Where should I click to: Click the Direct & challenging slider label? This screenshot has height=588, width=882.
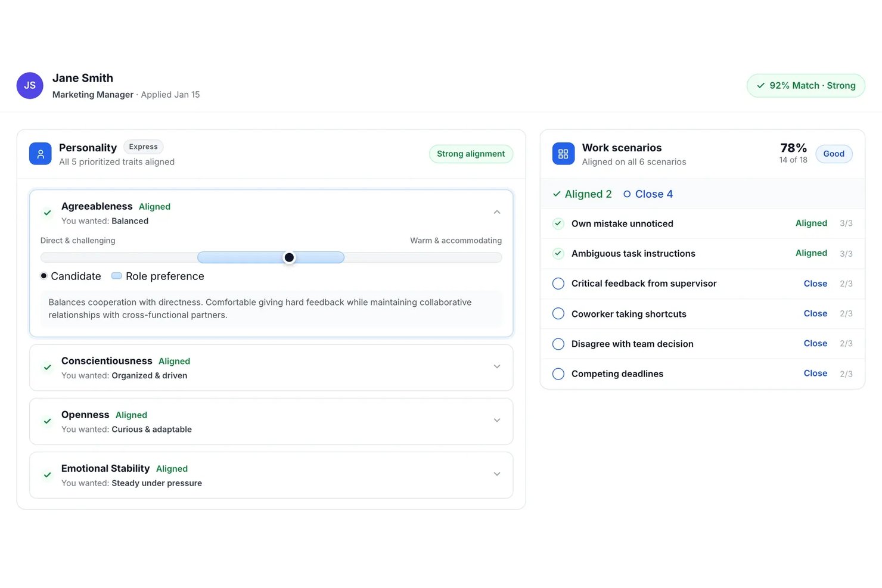77,241
